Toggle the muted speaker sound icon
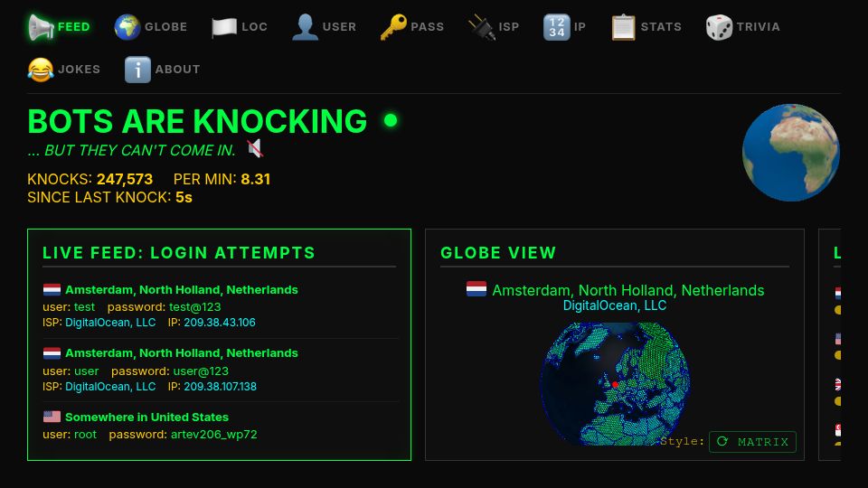The image size is (868, 488). tap(255, 148)
